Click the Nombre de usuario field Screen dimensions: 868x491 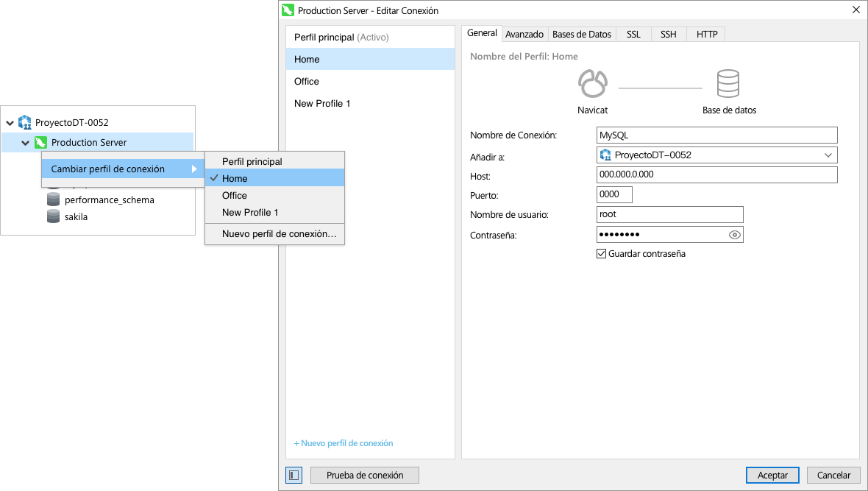[x=670, y=214]
